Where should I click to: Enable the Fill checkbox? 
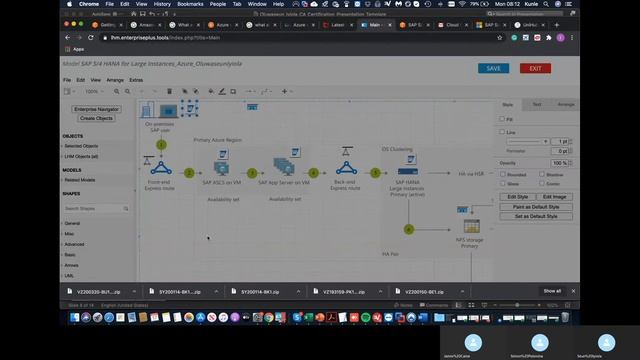[x=502, y=119]
